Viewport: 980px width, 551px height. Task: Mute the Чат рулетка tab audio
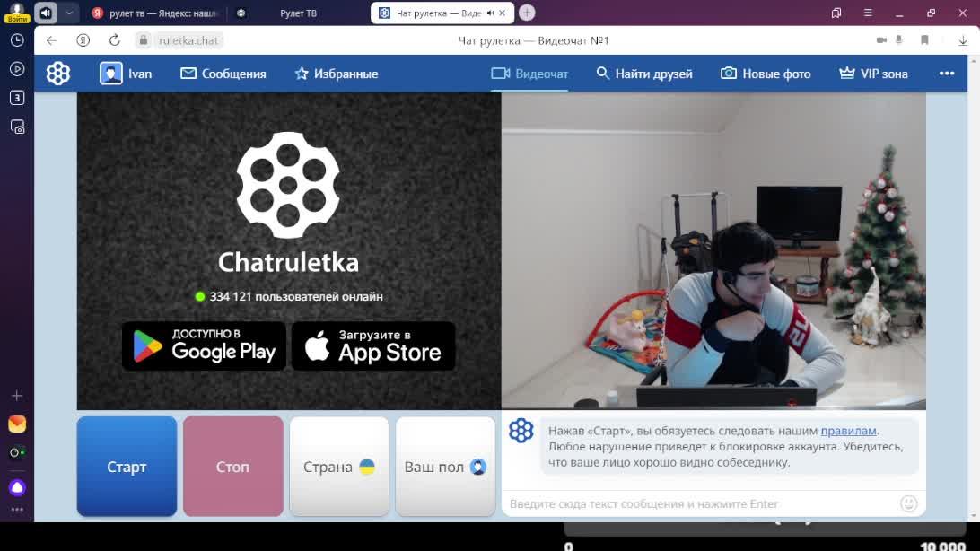point(490,13)
